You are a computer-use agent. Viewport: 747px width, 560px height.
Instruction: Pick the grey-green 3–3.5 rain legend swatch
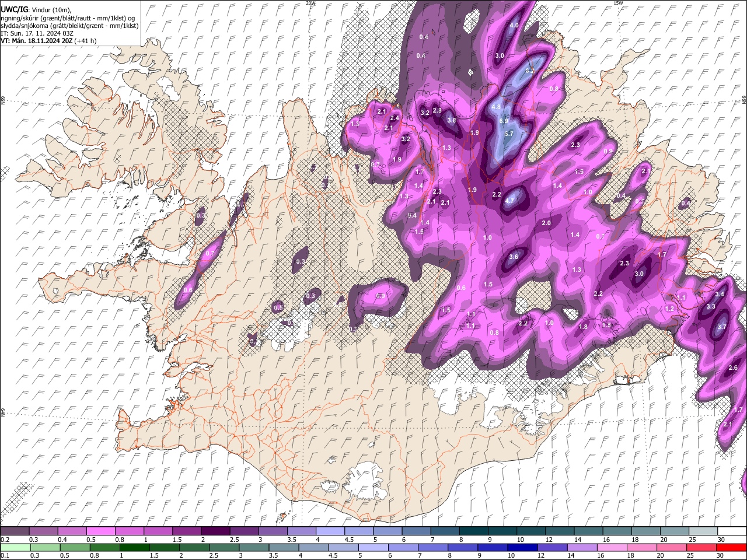tap(254, 547)
